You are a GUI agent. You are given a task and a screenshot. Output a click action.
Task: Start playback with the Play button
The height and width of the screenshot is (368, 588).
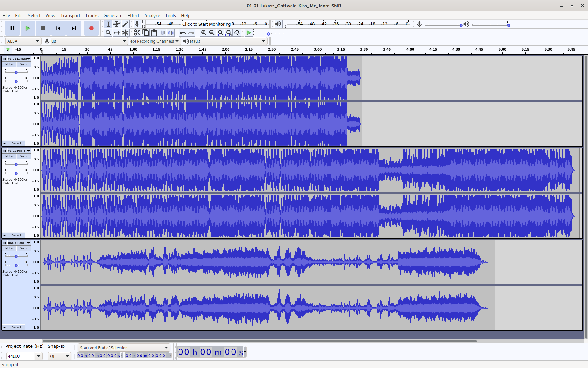click(x=28, y=28)
